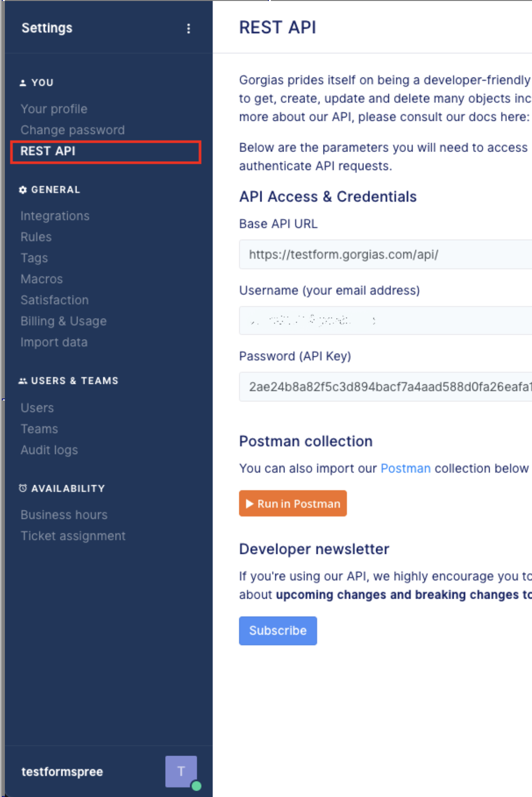Open Billing & Usage page
Image resolution: width=532 pixels, height=797 pixels.
pos(63,322)
